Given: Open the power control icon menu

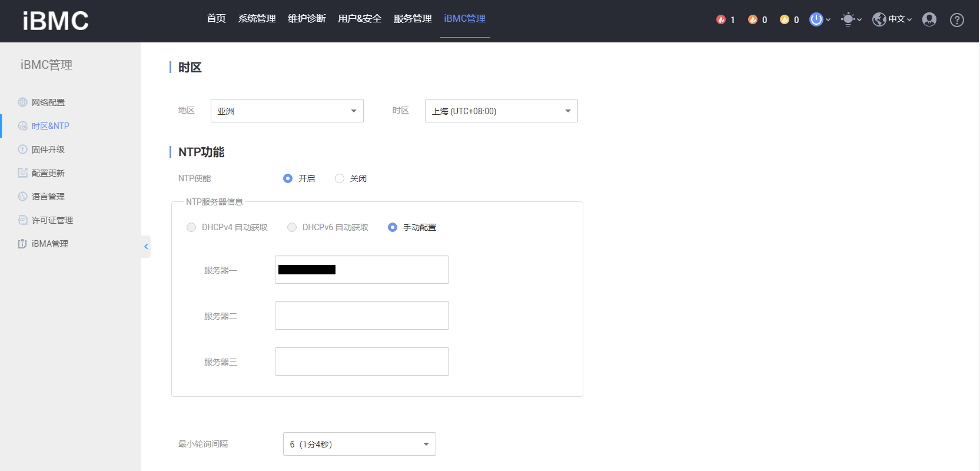Looking at the screenshot, I should tap(816, 19).
